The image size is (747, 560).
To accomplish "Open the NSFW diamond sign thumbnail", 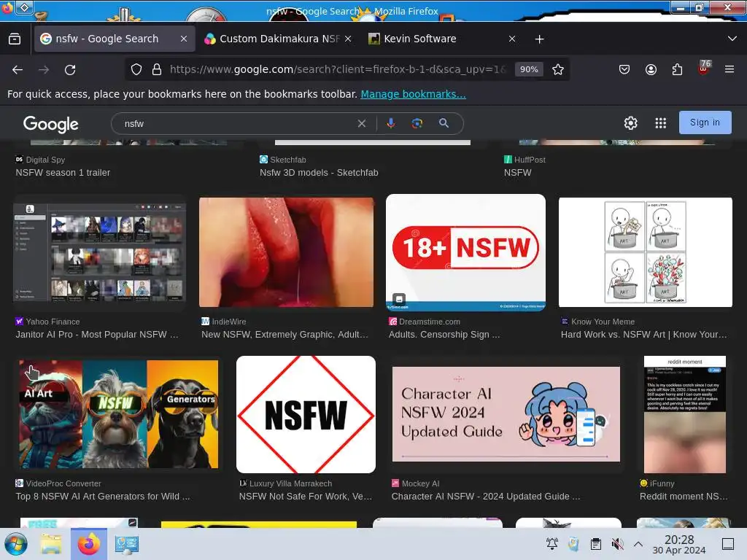I will 306,414.
